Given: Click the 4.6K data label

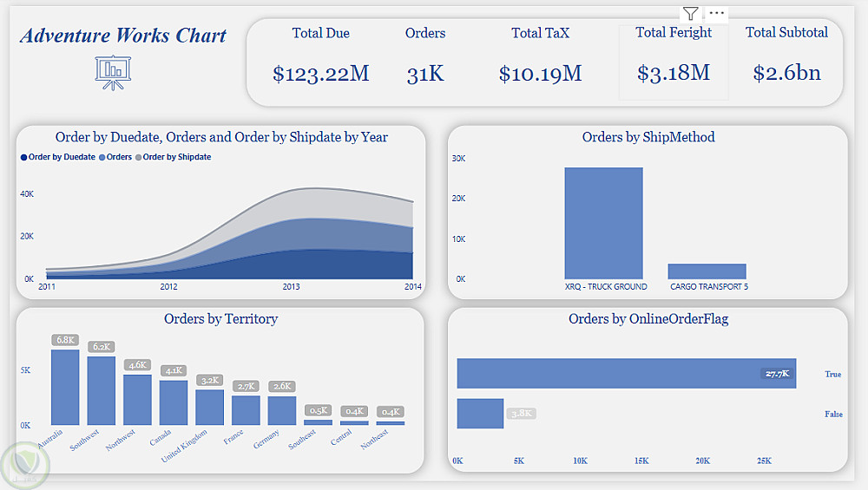Looking at the screenshot, I should [x=137, y=365].
